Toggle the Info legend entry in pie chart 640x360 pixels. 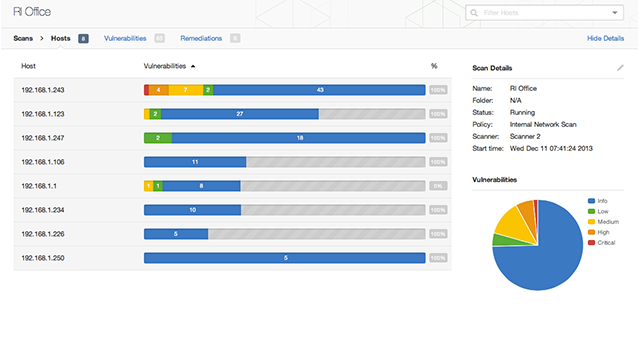598,201
